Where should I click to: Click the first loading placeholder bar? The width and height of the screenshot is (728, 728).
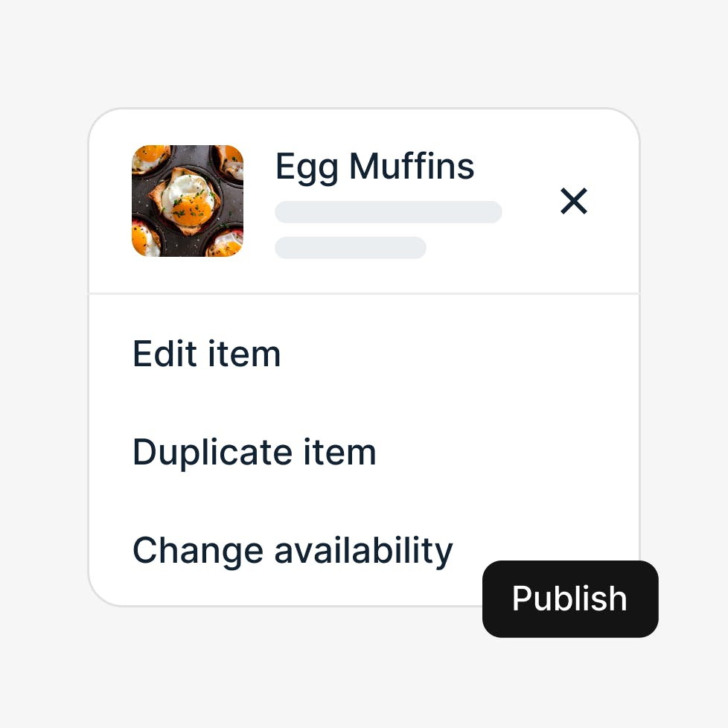click(389, 212)
